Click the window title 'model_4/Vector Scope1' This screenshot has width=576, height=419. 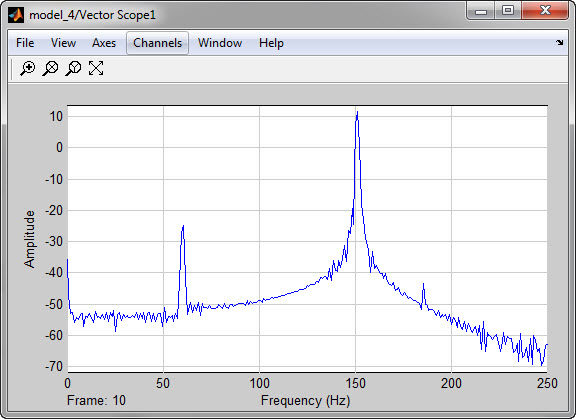click(x=93, y=15)
